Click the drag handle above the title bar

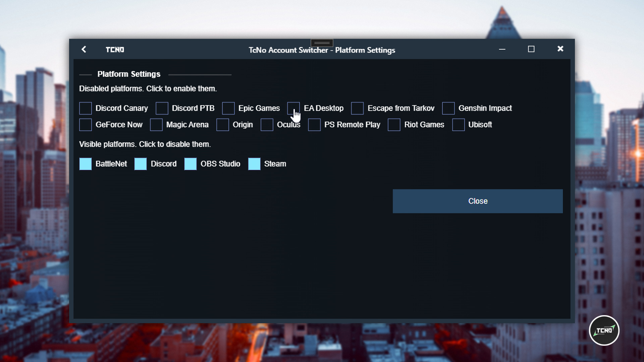coord(322,43)
